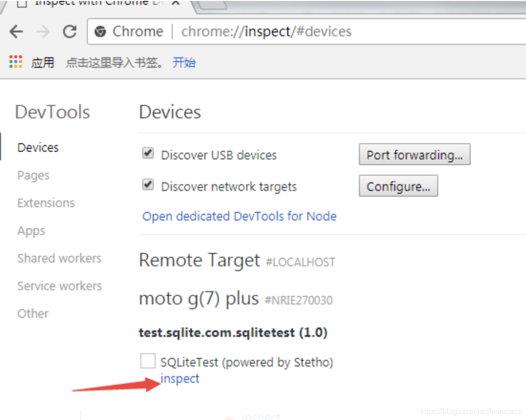Click the browser back arrow
The image size is (526, 420).
click(16, 32)
